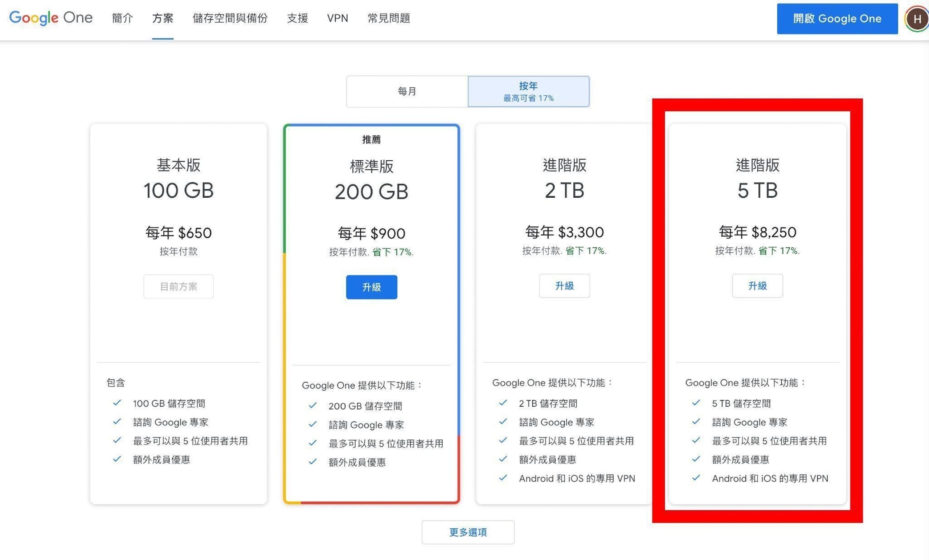Click the Google One logo
This screenshot has height=560, width=929.
click(x=51, y=18)
